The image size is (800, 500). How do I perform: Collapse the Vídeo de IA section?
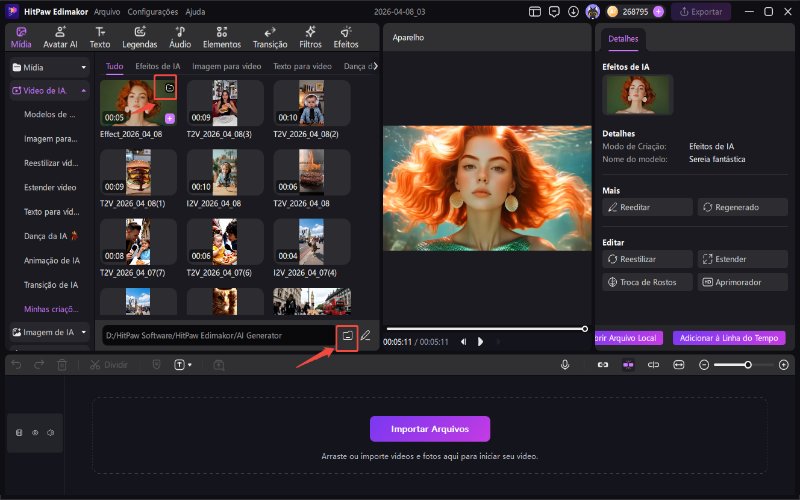[x=84, y=91]
